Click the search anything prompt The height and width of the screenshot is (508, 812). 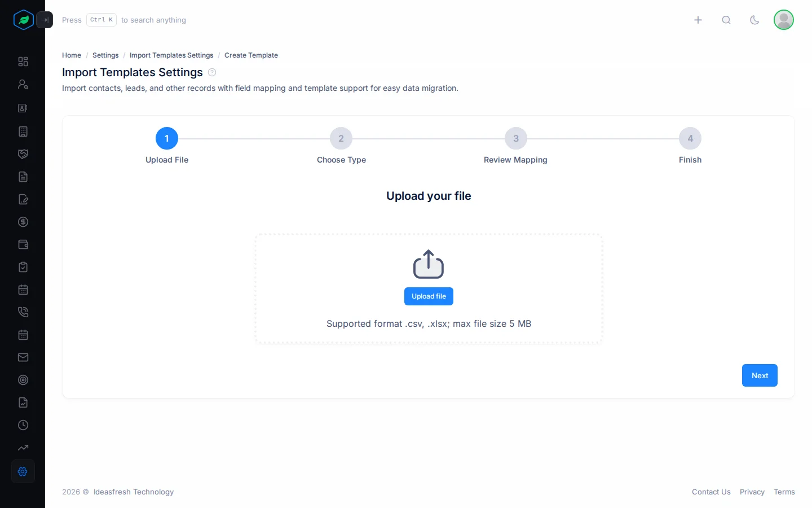click(124, 20)
